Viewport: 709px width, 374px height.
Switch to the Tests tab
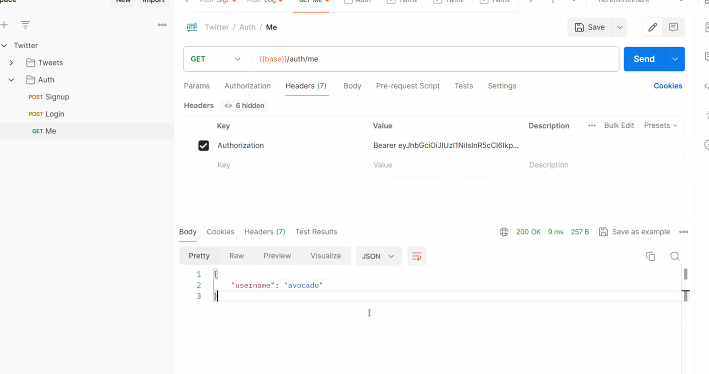[464, 86]
